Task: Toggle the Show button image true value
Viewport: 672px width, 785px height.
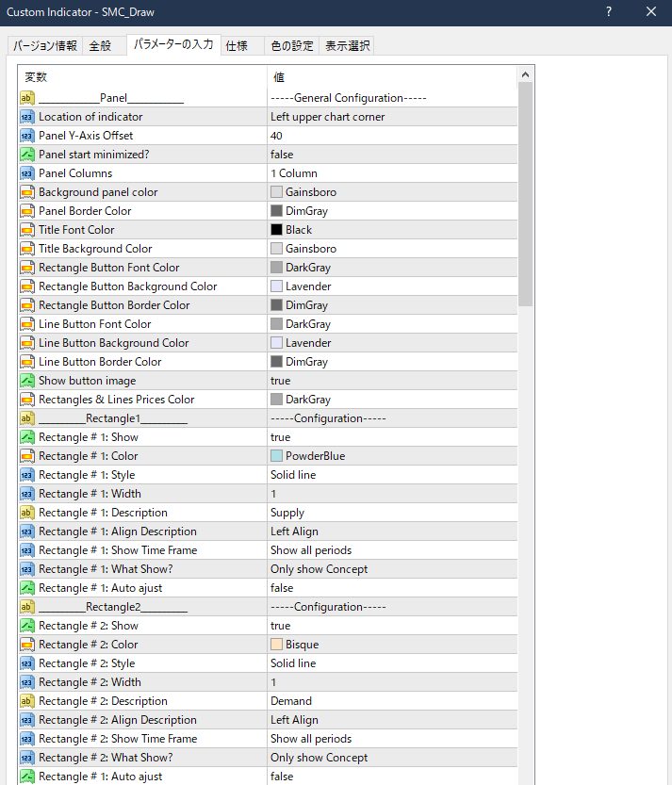Action: tap(392, 381)
